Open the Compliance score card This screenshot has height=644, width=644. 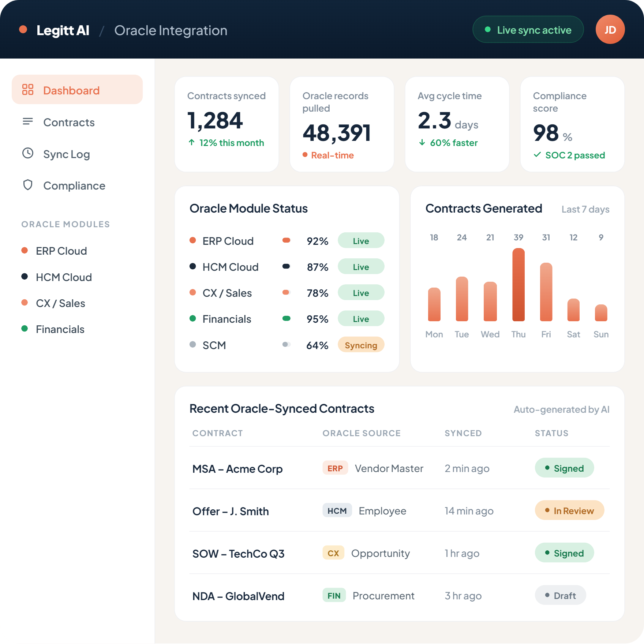tap(572, 124)
